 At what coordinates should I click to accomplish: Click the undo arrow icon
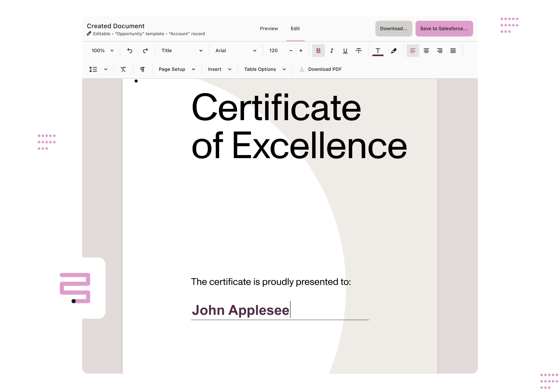point(130,51)
